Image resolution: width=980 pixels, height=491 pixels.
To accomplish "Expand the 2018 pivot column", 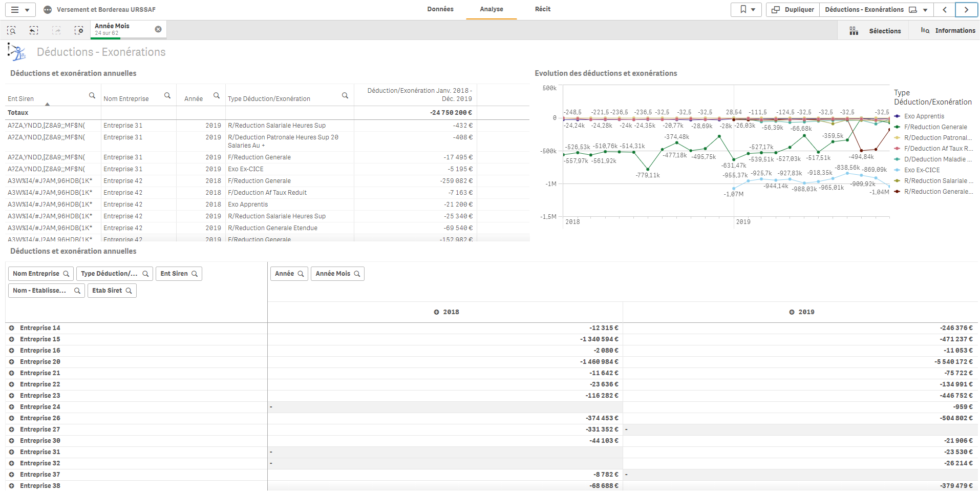I will click(436, 312).
